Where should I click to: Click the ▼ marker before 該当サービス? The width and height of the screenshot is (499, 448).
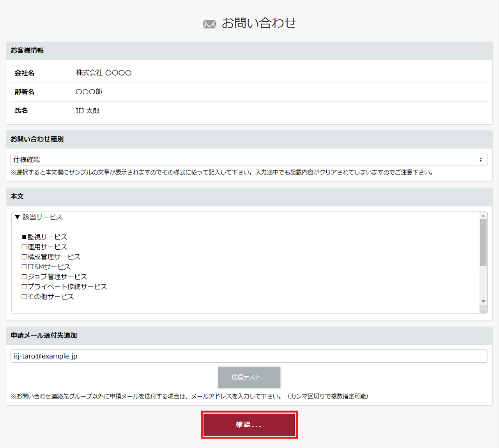click(x=17, y=217)
